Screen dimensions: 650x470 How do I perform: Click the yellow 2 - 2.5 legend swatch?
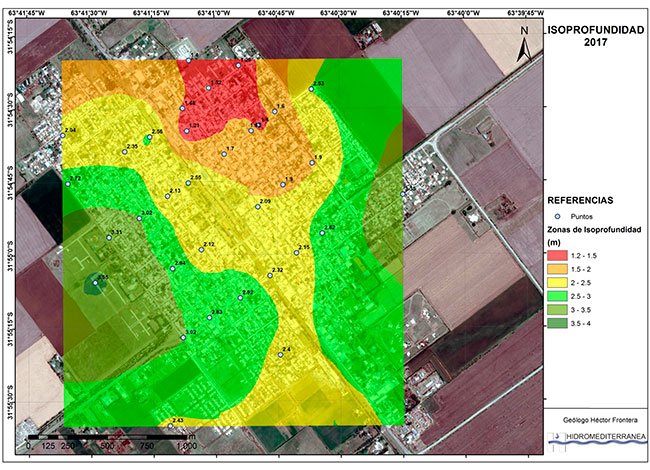click(x=557, y=283)
